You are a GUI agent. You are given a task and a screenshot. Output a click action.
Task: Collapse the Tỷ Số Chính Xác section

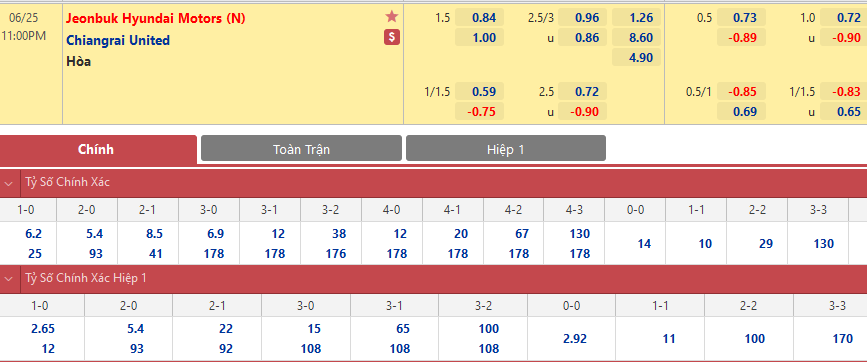9,183
